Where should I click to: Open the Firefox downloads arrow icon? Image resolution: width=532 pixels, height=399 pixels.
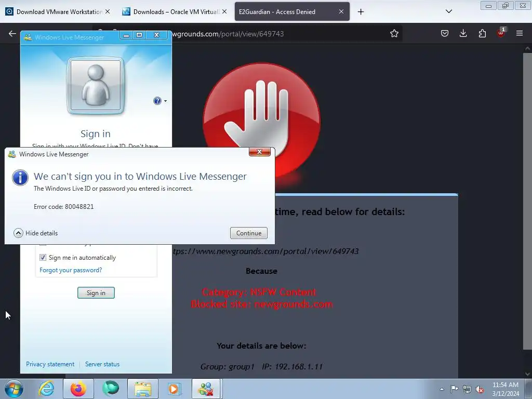[x=463, y=33]
